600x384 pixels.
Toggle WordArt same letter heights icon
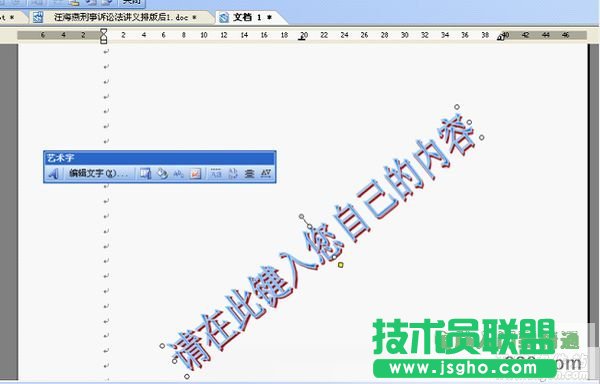216,174
